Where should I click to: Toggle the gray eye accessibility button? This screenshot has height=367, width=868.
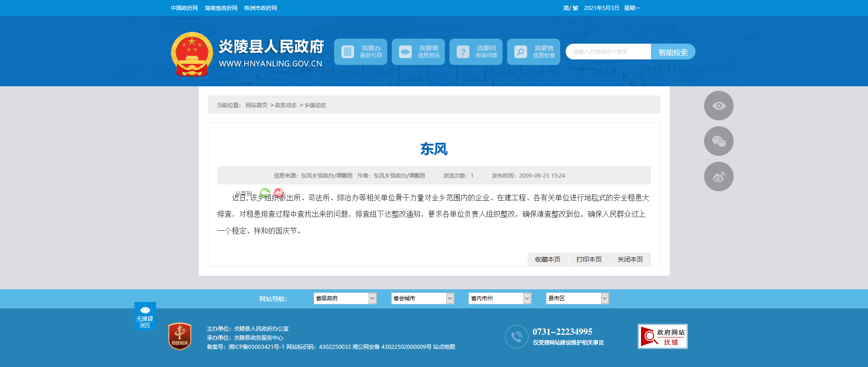[718, 106]
